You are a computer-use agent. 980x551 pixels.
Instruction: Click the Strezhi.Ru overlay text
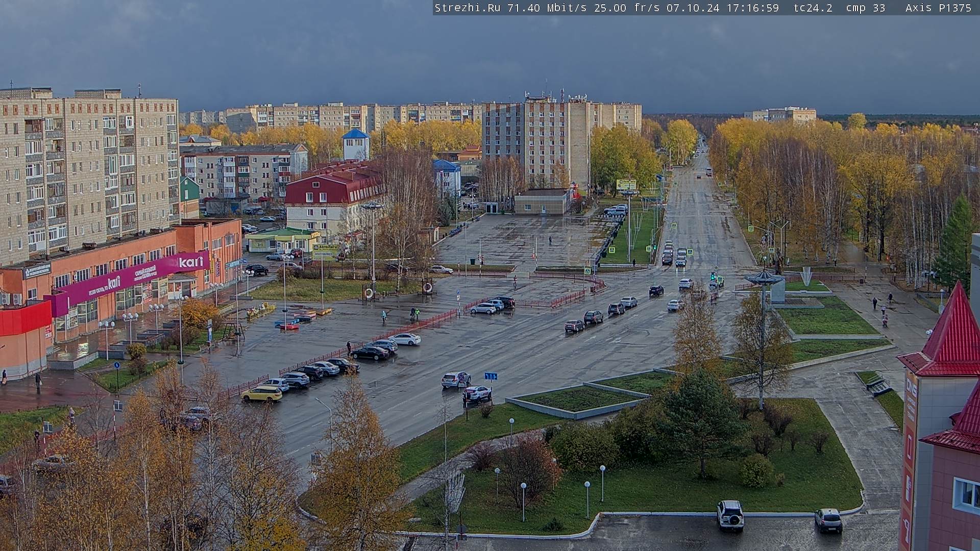pos(467,8)
